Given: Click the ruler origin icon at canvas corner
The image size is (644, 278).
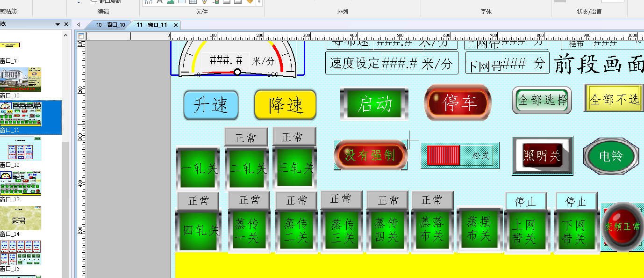Looking at the screenshot, I should pos(81,36).
